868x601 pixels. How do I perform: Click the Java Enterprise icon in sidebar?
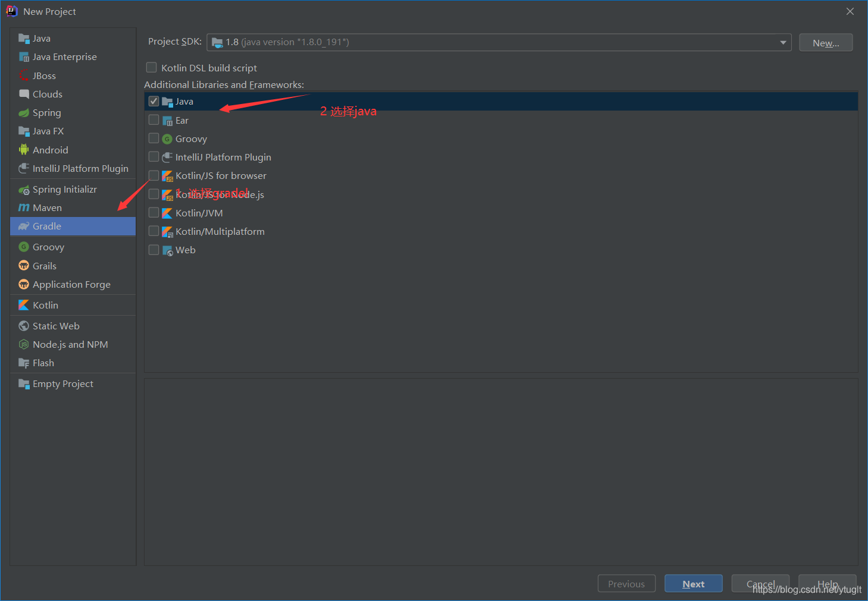pyautogui.click(x=24, y=57)
